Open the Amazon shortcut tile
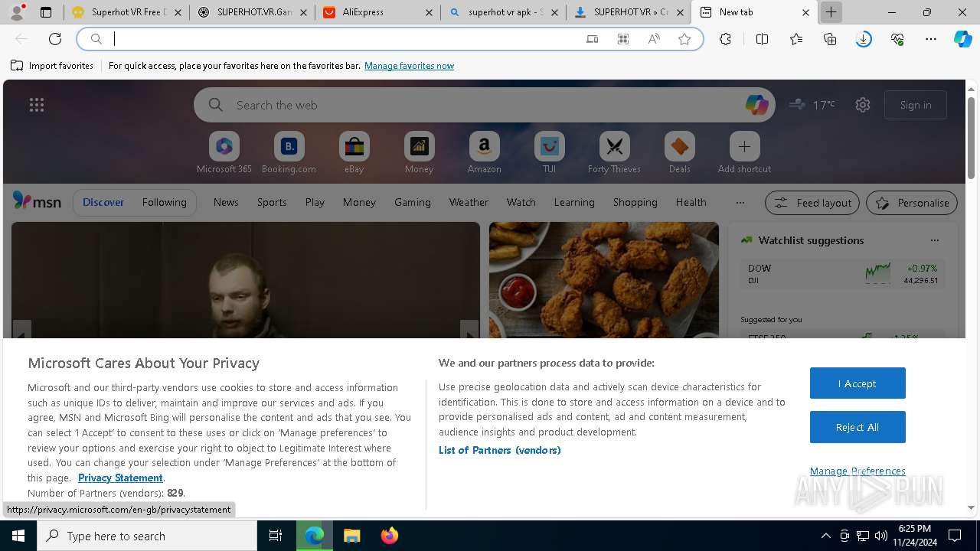Viewport: 980px width, 551px height. tap(484, 153)
